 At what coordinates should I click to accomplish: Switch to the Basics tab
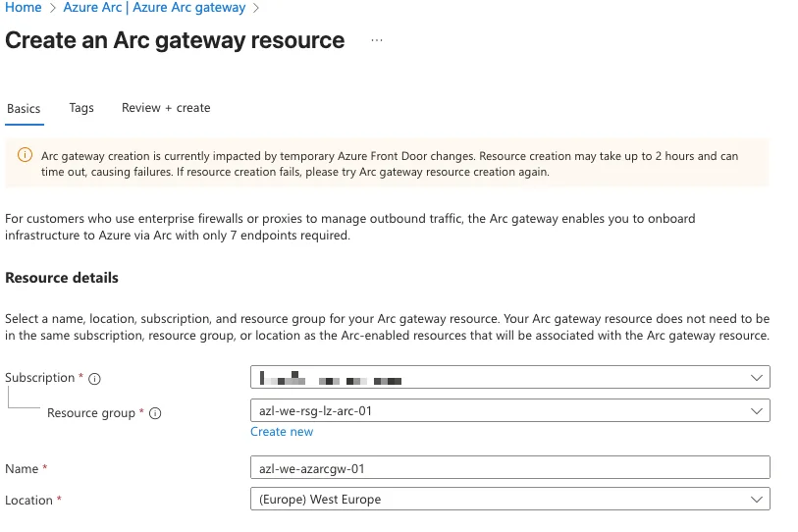[24, 108]
